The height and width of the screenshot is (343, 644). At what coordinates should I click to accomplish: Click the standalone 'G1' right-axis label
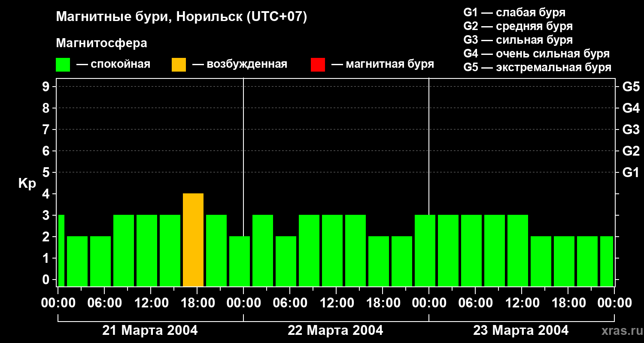(x=631, y=173)
